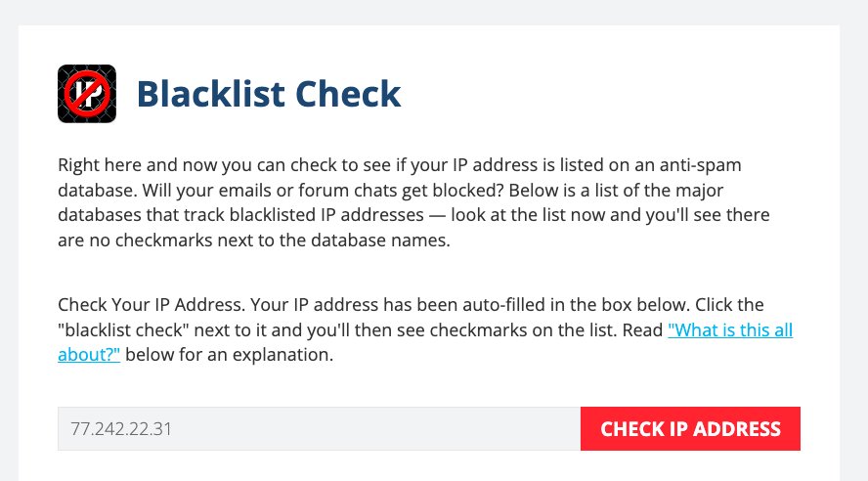Click the "below for an explanation." text
This screenshot has height=481, width=868.
tap(229, 355)
